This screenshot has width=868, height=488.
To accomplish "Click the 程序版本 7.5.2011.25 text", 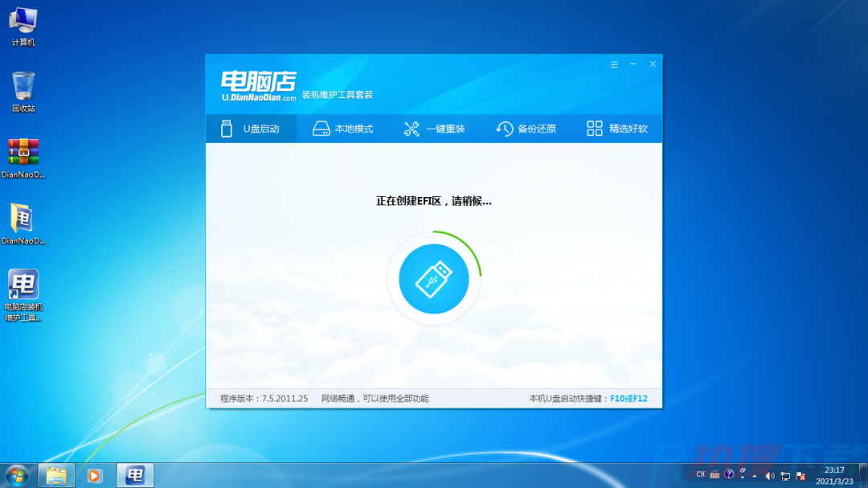I will 264,398.
